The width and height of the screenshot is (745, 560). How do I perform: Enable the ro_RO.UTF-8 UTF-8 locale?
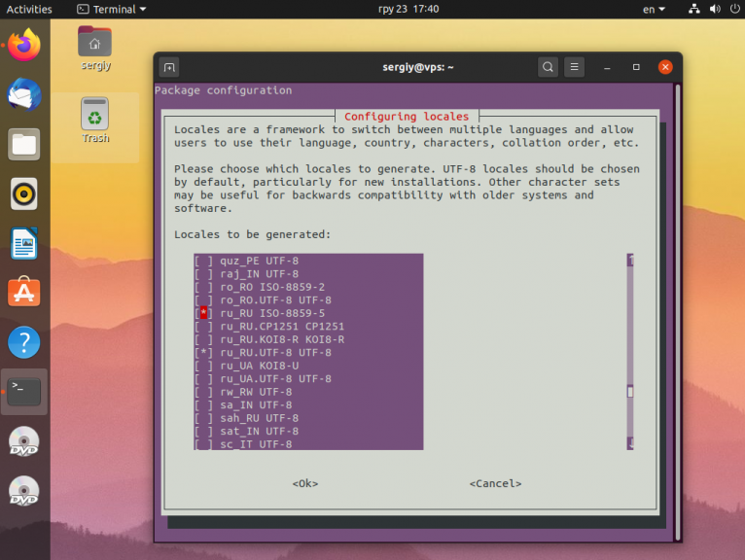204,300
